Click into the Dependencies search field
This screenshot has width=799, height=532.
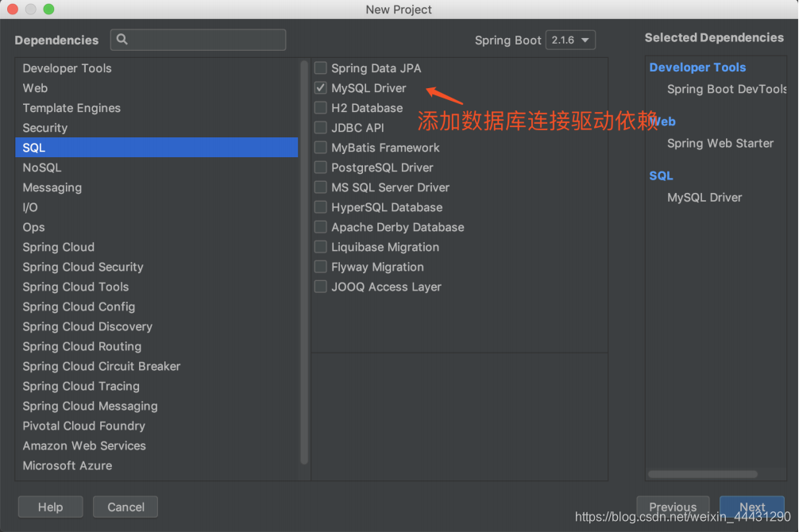(x=199, y=40)
